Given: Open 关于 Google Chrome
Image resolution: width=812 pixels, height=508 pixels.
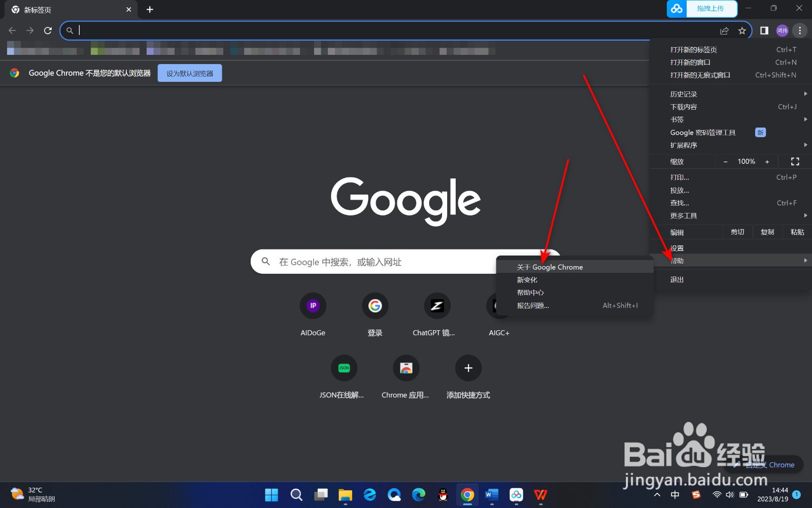Looking at the screenshot, I should pos(574,267).
